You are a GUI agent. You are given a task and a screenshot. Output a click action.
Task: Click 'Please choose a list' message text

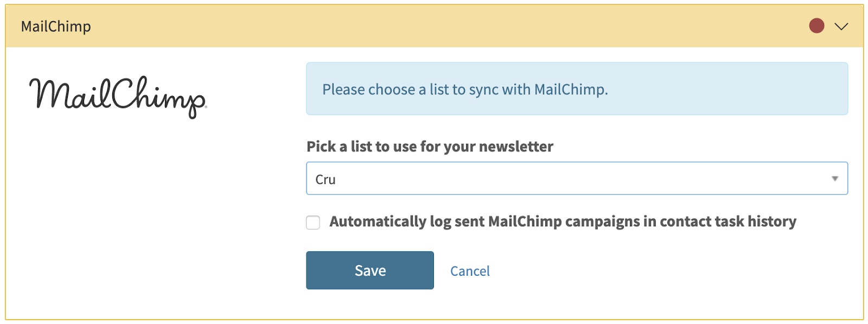(465, 90)
